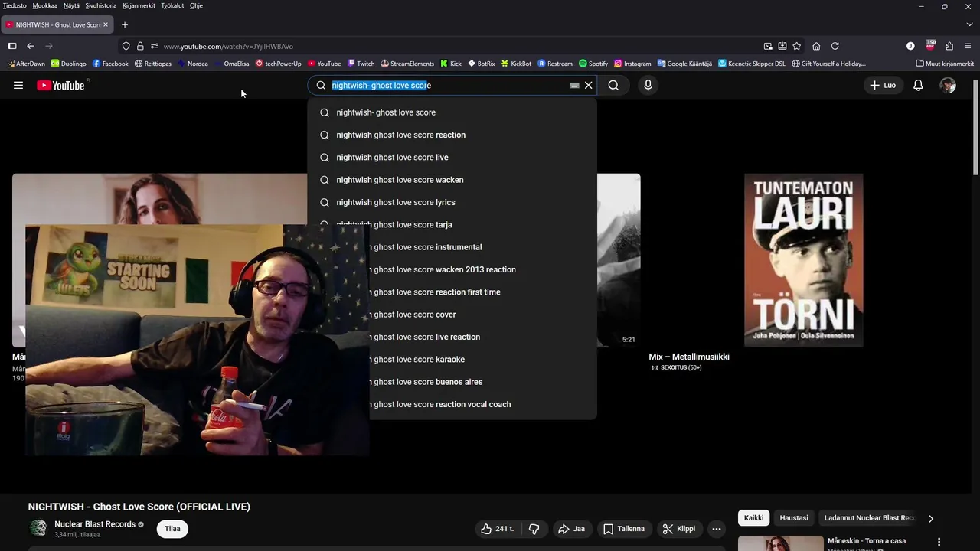This screenshot has height=551, width=980.
Task: Open the StreamElements bookmark
Action: [x=407, y=64]
